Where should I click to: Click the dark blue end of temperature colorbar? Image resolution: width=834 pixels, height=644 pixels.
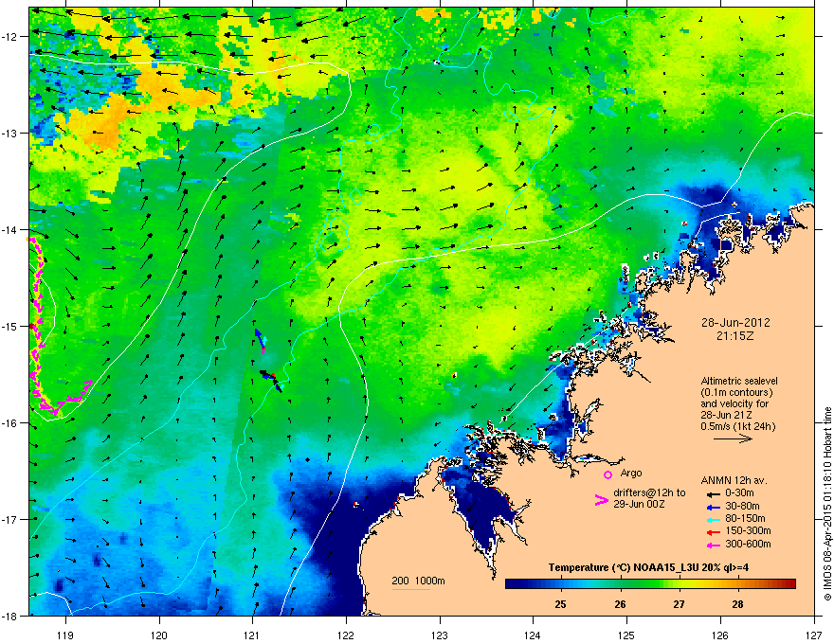(x=514, y=584)
